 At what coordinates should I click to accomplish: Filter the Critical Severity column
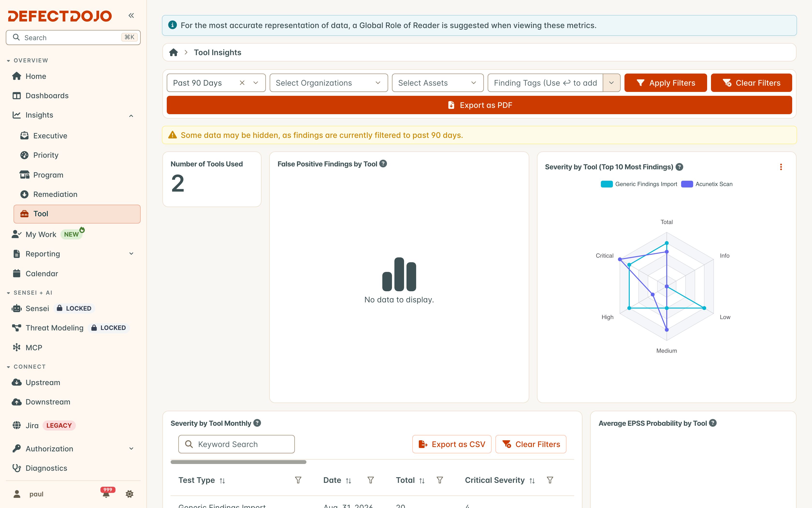(550, 480)
